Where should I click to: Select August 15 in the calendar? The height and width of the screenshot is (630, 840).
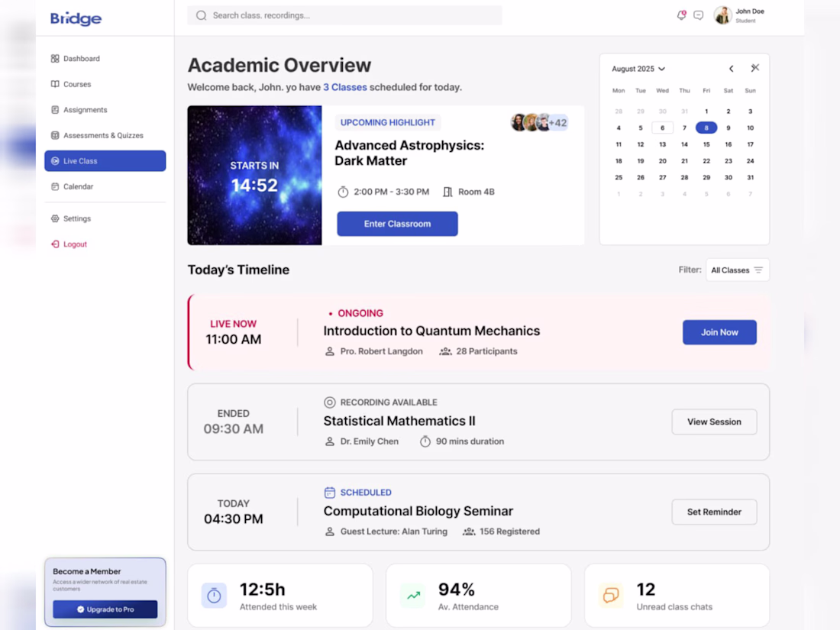click(x=706, y=144)
